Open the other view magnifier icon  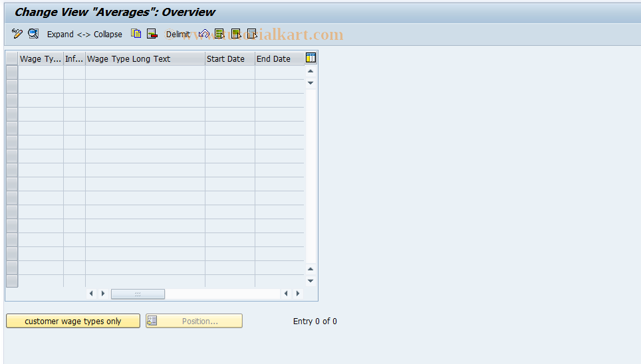(33, 34)
